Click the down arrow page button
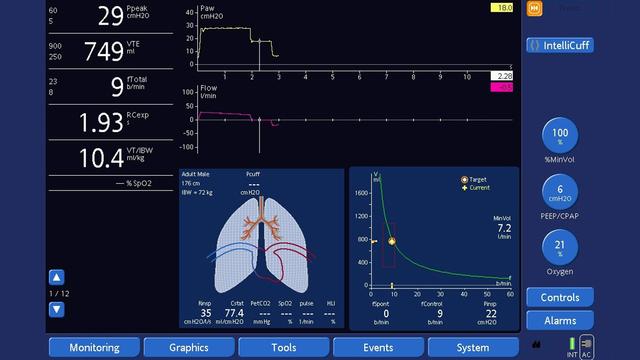 coord(57,309)
